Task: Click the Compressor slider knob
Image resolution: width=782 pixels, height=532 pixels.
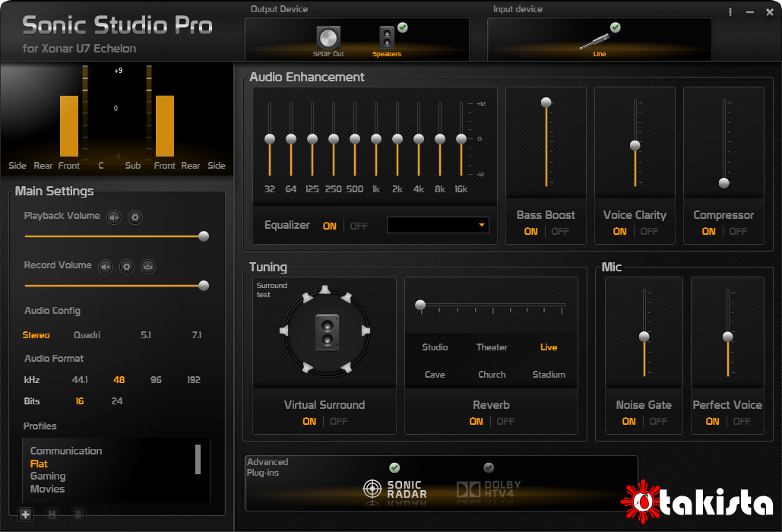Action: point(724,183)
